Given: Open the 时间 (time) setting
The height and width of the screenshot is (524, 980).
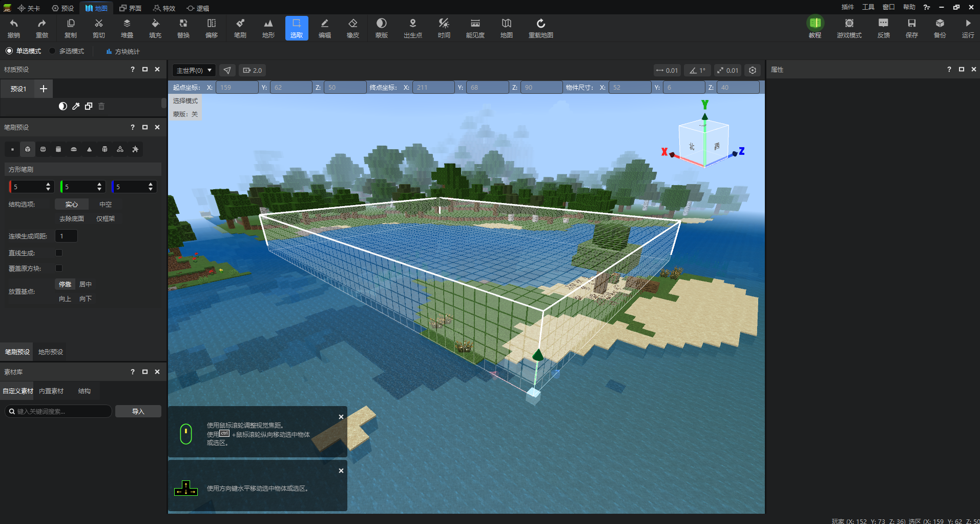Looking at the screenshot, I should coord(444,28).
